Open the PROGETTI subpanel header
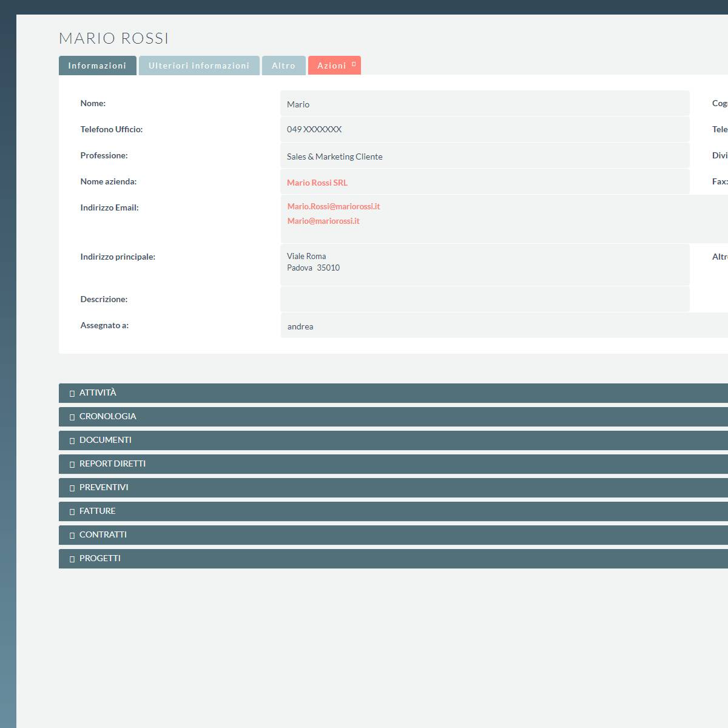This screenshot has width=728, height=728. (99, 559)
